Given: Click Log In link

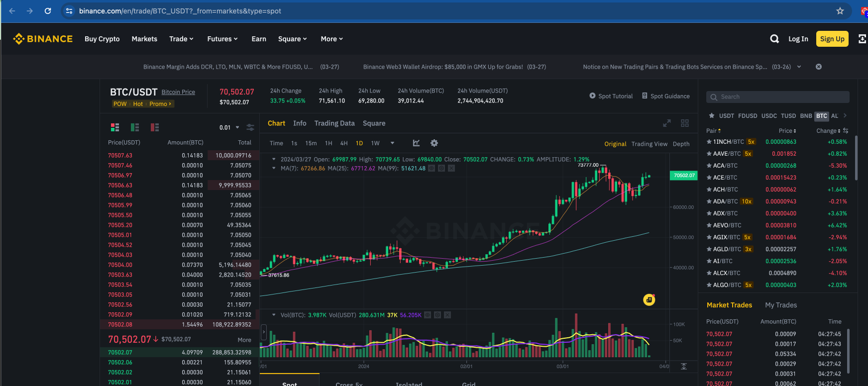Looking at the screenshot, I should [x=798, y=39].
